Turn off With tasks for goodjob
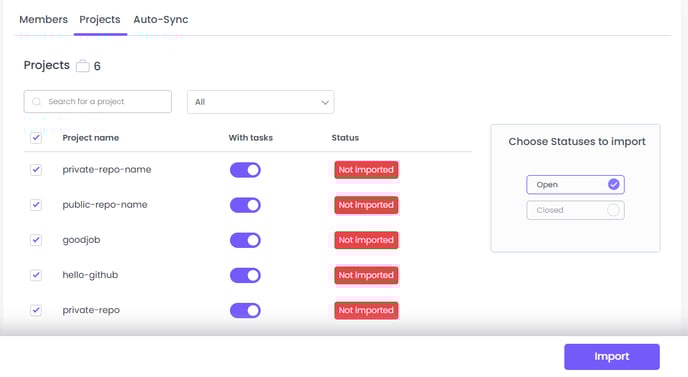 tap(245, 240)
